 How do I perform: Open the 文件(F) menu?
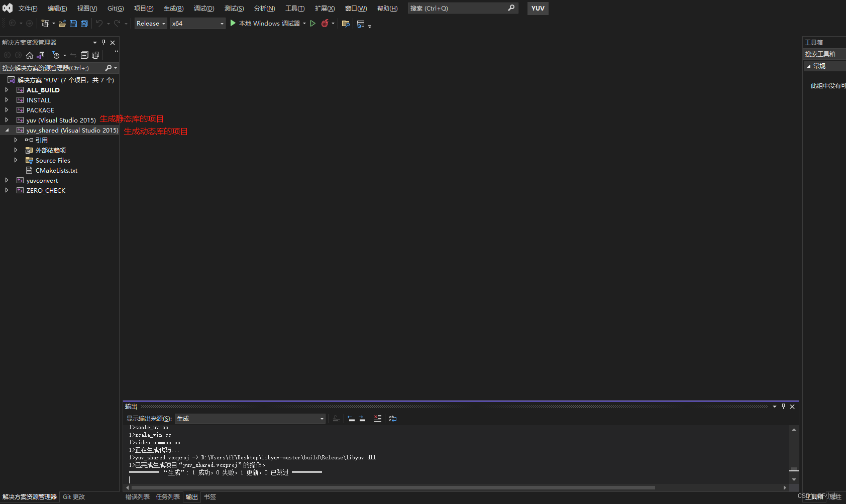pos(28,9)
